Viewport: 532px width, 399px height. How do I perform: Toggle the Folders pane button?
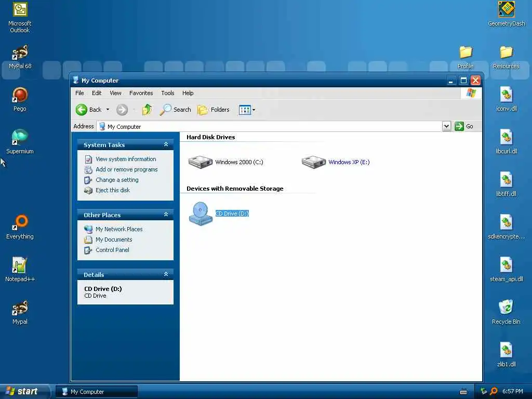tap(214, 110)
